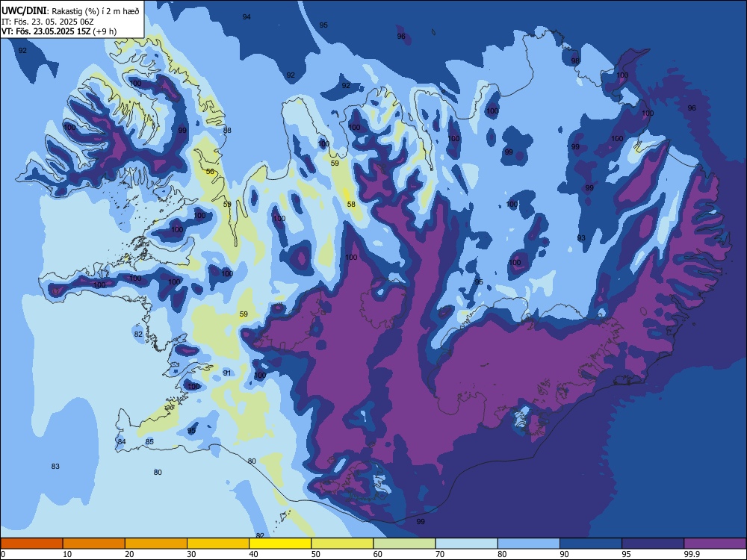Click the orange 10–20 legend swatch
Viewport: 747px width, 560px height.
(x=94, y=544)
